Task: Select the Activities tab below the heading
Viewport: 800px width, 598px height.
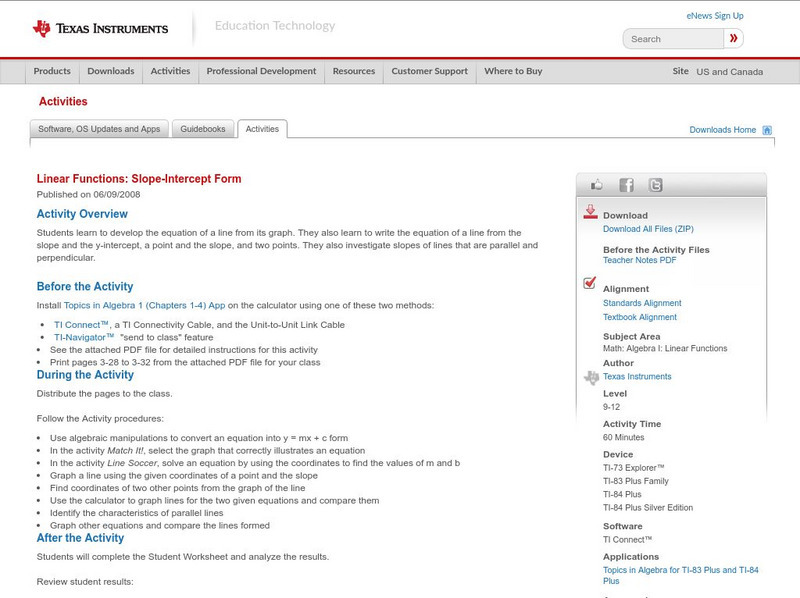Action: [262, 129]
